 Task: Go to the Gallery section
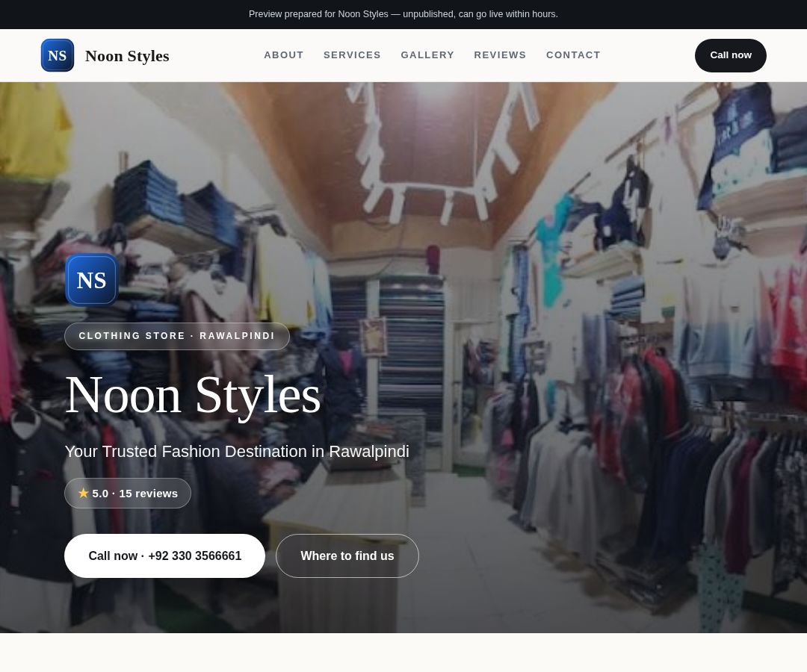[x=427, y=55]
